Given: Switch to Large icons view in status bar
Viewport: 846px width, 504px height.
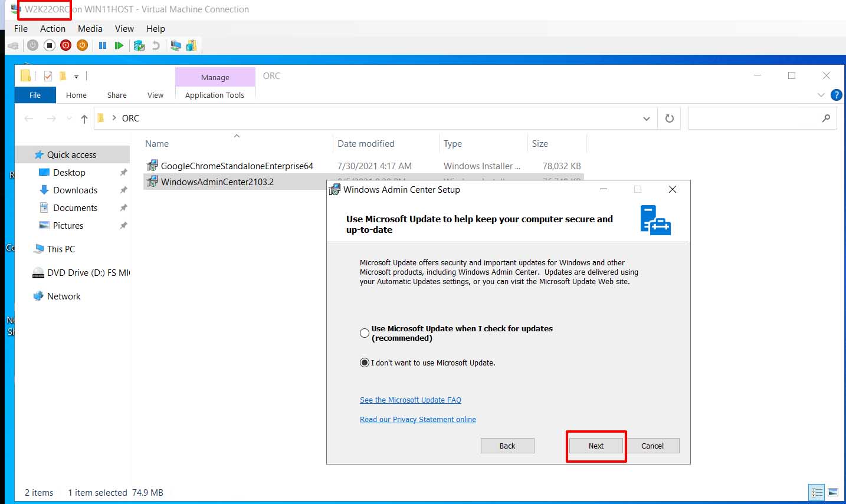Looking at the screenshot, I should coord(833,492).
